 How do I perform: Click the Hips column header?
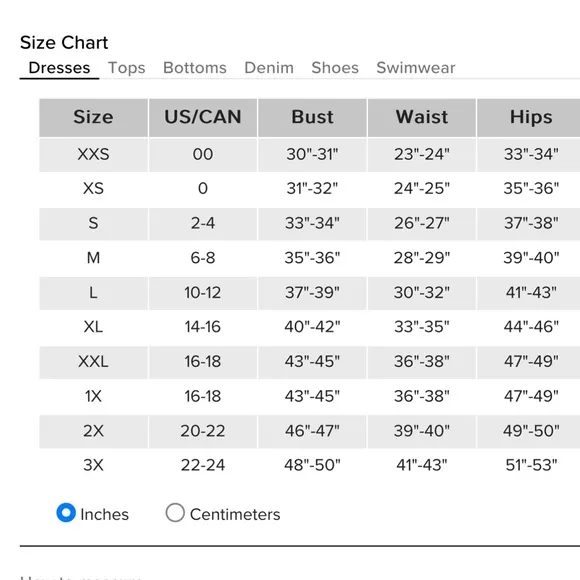pos(531,118)
